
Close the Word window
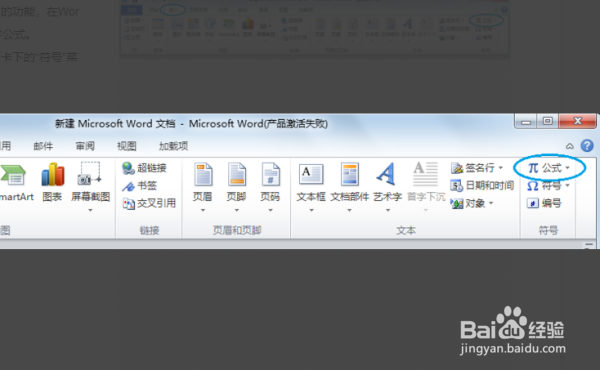[x=577, y=121]
